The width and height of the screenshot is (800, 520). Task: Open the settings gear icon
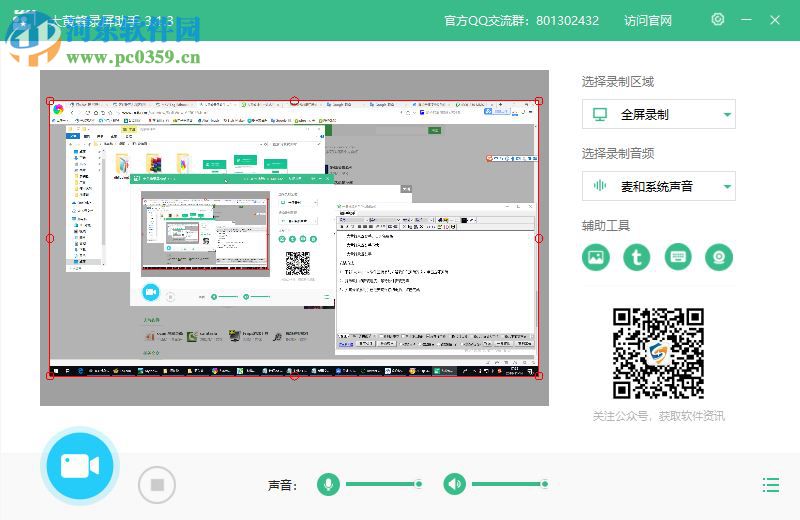[718, 19]
